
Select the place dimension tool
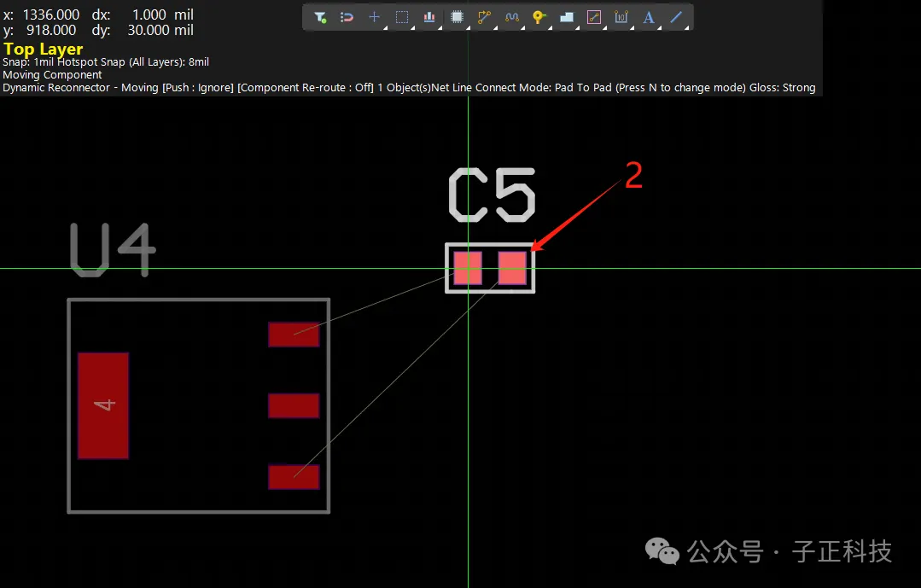pyautogui.click(x=621, y=17)
